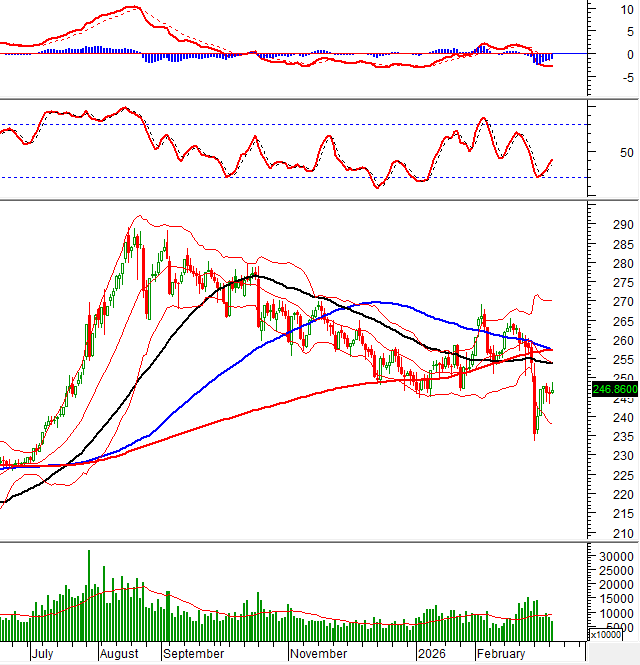Click the 0 level on the MACD axis
This screenshot has width=640, height=665.
(x=600, y=54)
